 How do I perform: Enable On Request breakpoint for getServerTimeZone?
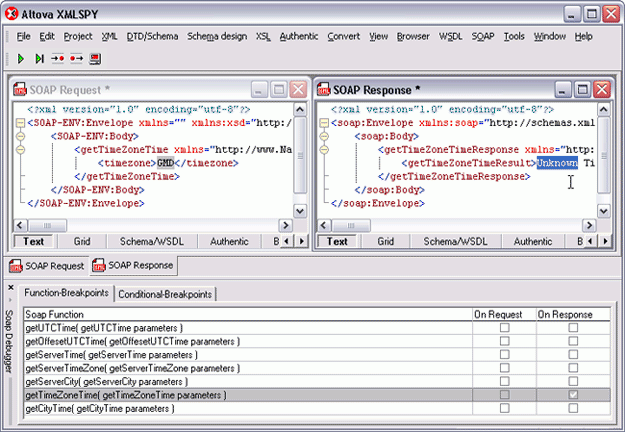(x=505, y=368)
